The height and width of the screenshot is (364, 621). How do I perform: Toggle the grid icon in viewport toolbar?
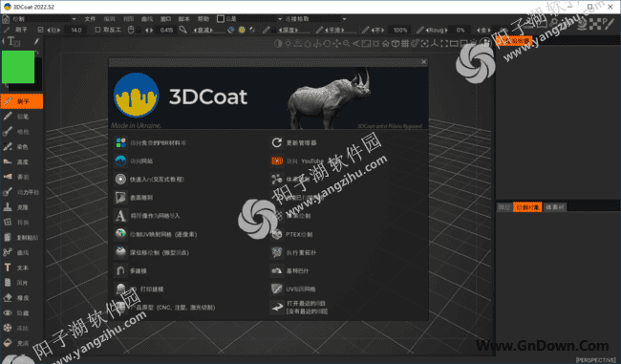405,44
